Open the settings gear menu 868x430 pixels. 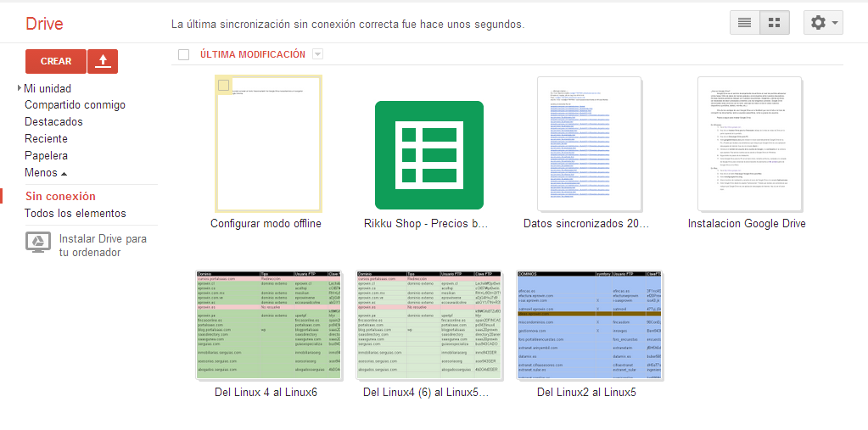coord(823,23)
